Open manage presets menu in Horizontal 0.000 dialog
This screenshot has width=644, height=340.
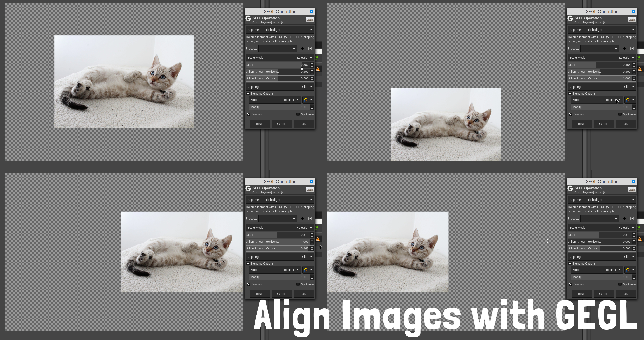pos(632,218)
